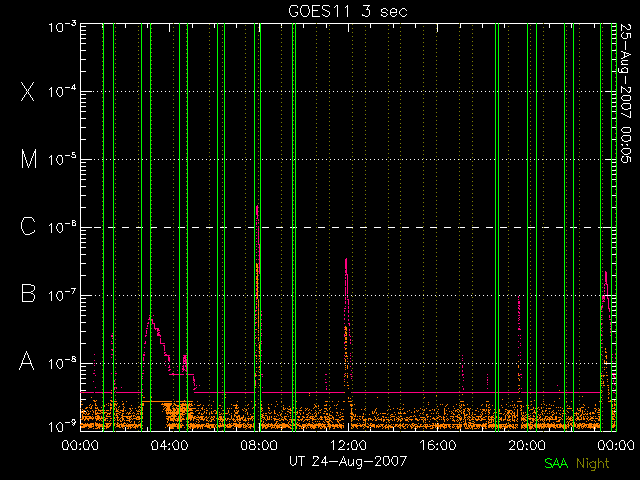Image resolution: width=640 pixels, height=480 pixels.
Task: Click the 16:00 time axis label
Action: tap(438, 445)
